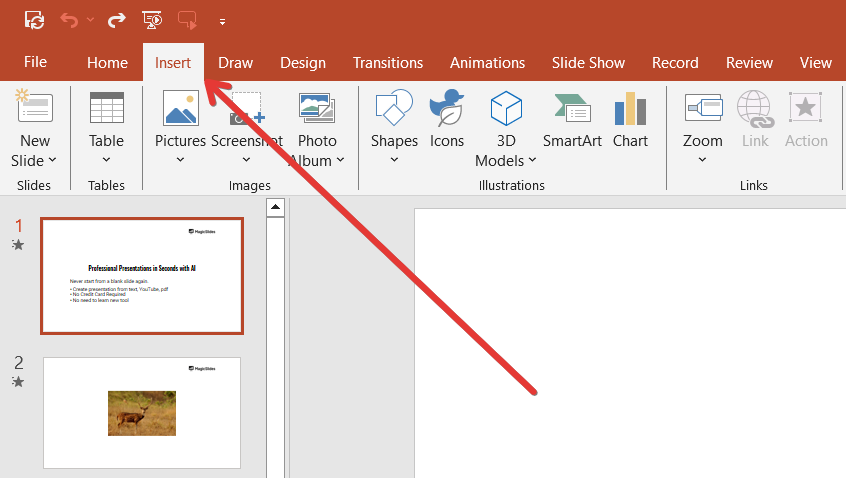Expand the New Slide dropdown arrow

(x=52, y=161)
